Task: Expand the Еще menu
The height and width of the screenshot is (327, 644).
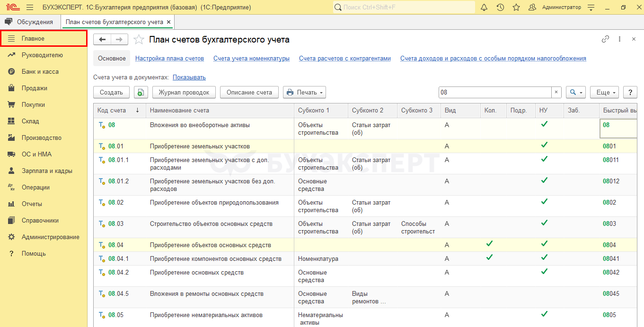Action: [x=605, y=93]
